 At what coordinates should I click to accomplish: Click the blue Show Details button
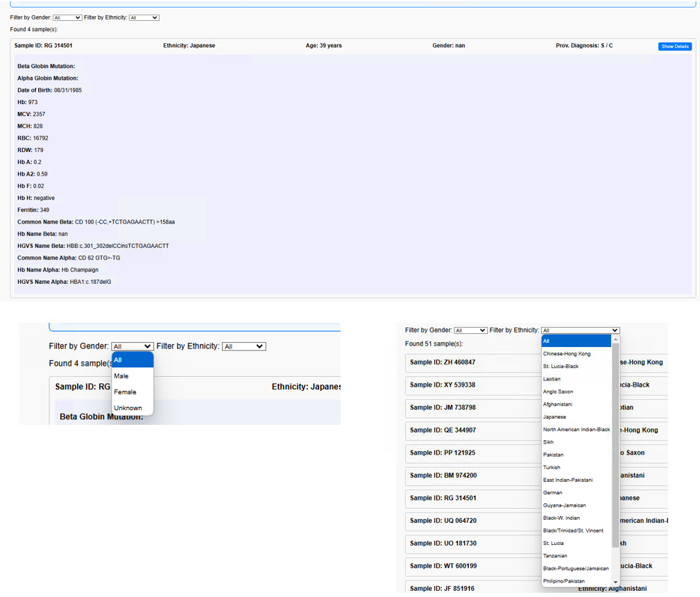[674, 47]
